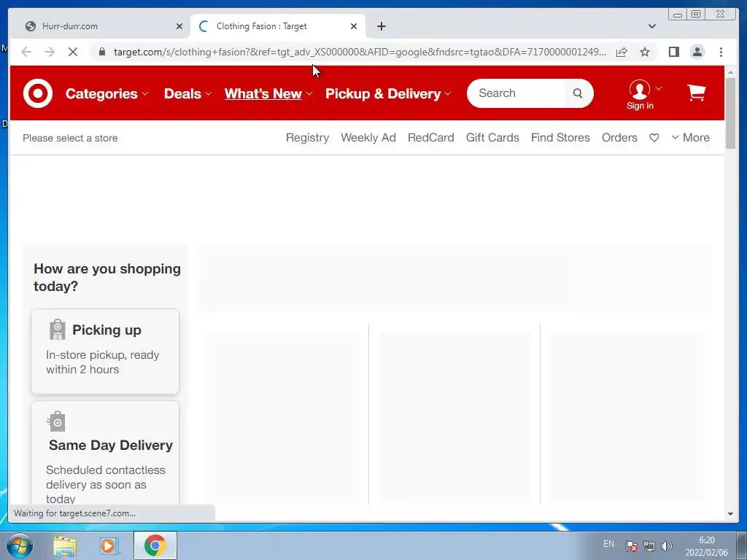Click into the Search input field
The image size is (747, 560).
[x=517, y=93]
